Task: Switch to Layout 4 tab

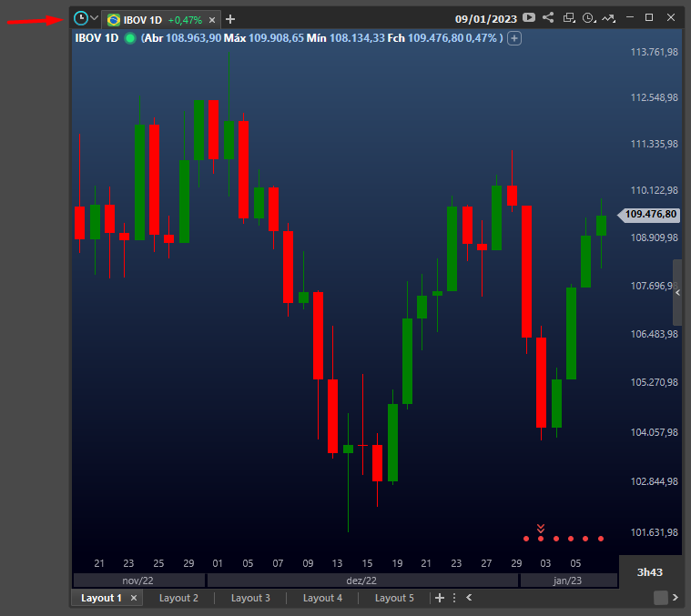Action: (x=322, y=598)
